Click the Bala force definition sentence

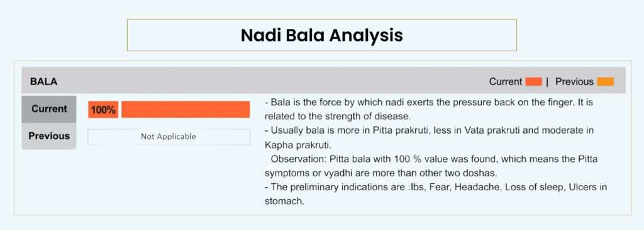click(429, 102)
